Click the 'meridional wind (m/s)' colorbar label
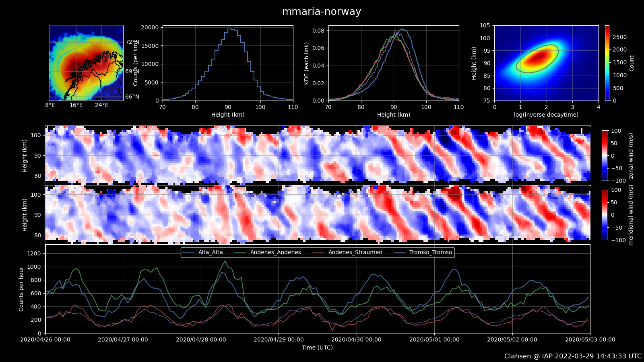 coord(631,215)
